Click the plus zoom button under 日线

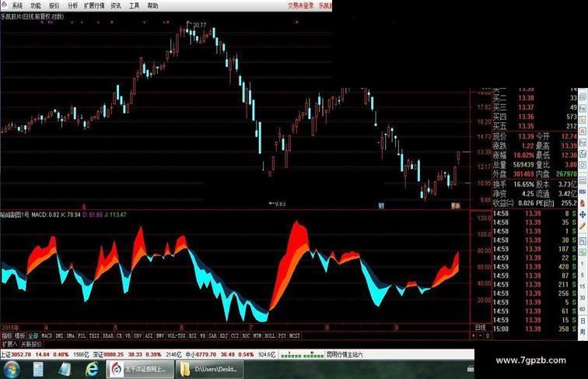(474, 336)
